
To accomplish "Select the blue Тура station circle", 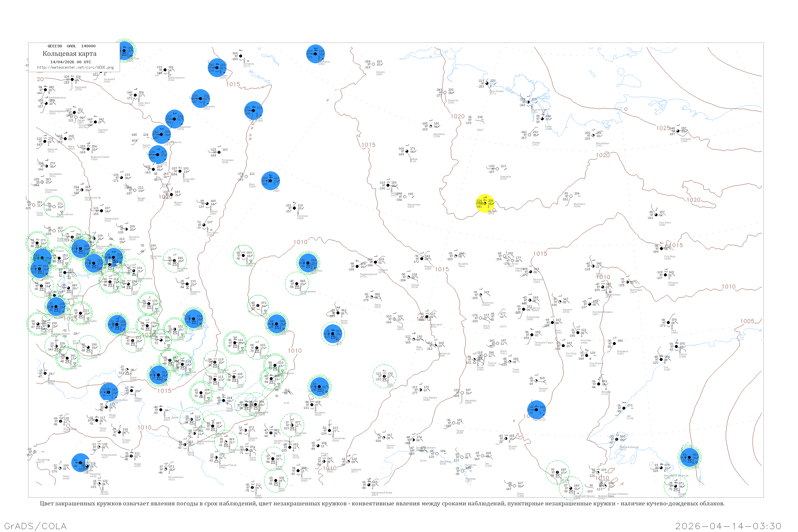I will click(271, 181).
